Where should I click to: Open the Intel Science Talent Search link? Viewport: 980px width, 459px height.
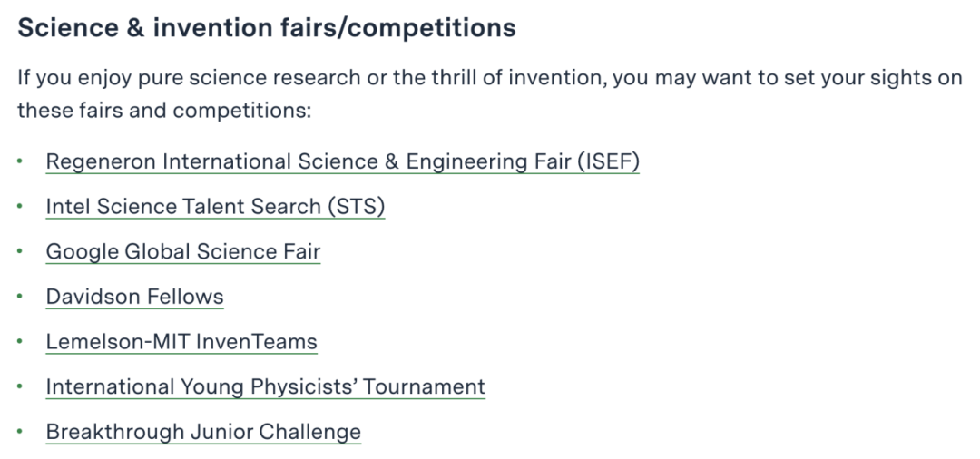[x=215, y=207]
